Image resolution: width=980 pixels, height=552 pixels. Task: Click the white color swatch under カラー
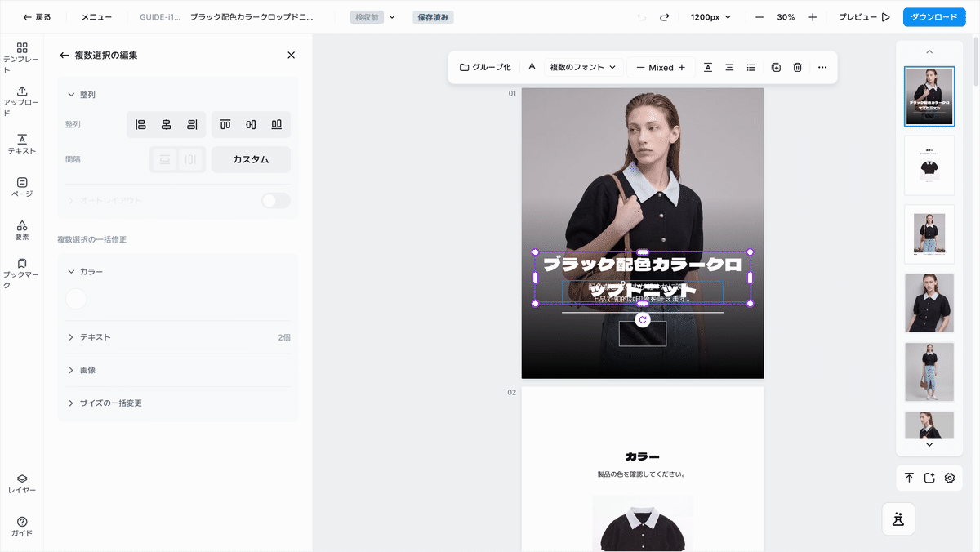(76, 299)
